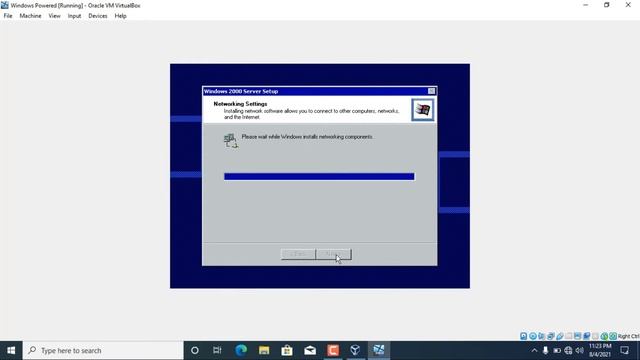The height and width of the screenshot is (360, 640).
Task: Open File Explorer from the taskbar
Action: click(x=264, y=350)
